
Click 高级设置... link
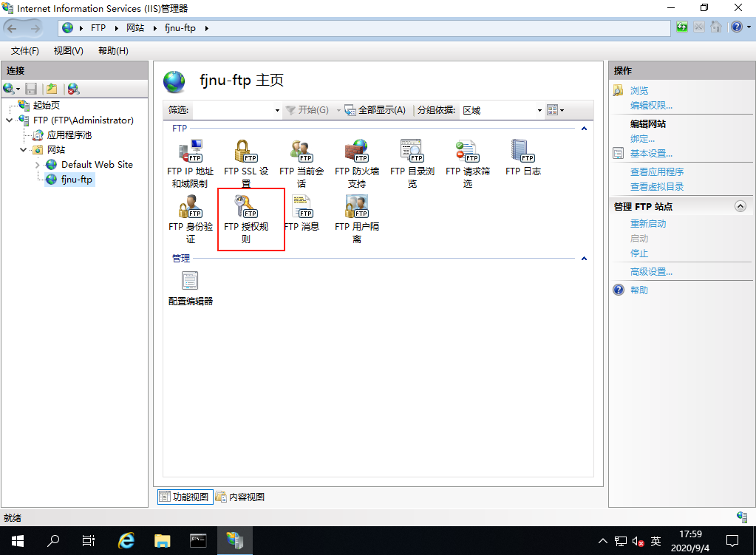click(x=651, y=272)
